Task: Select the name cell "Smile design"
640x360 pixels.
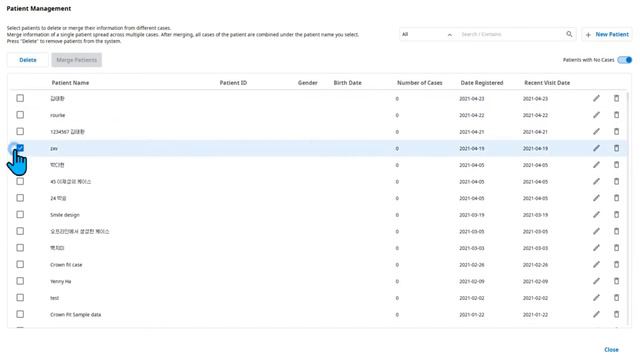Action: point(65,215)
